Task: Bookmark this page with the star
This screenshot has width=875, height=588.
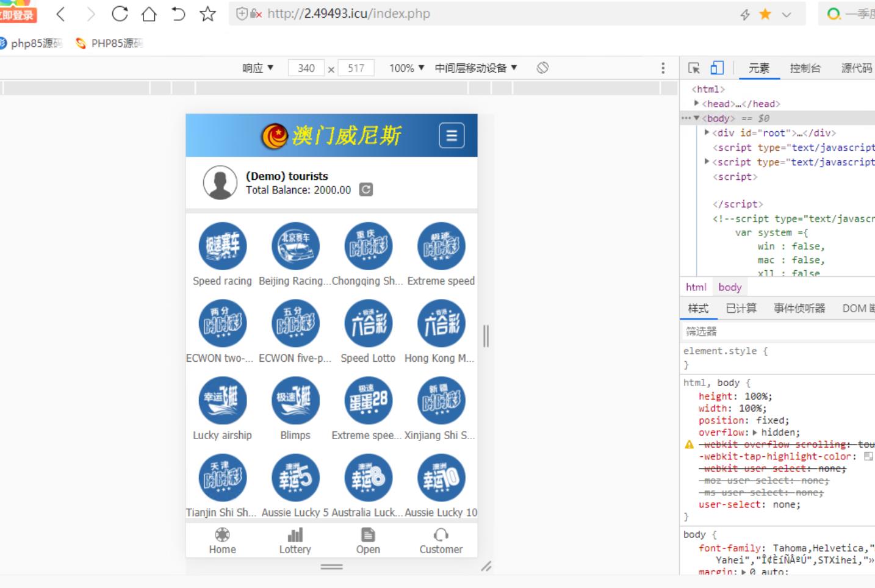Action: click(x=207, y=13)
